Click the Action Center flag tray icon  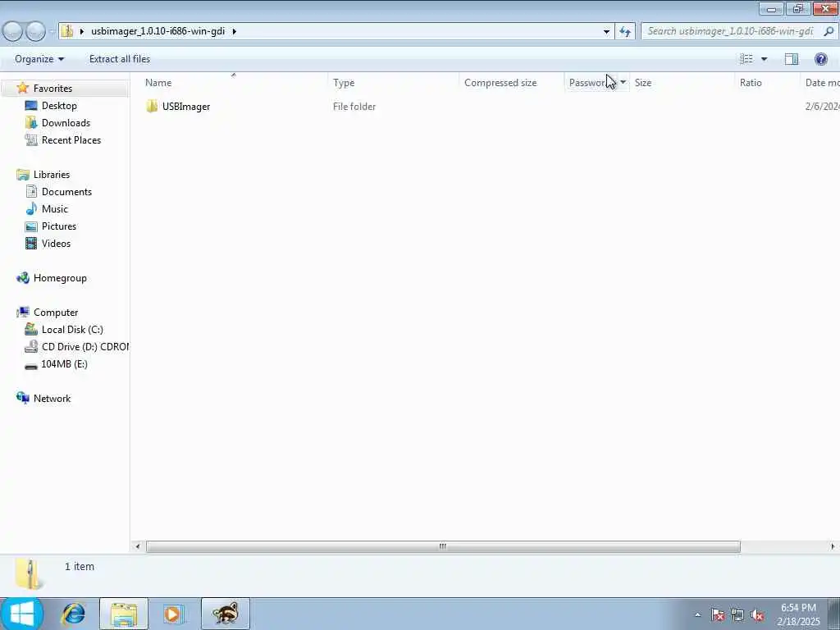(x=717, y=615)
